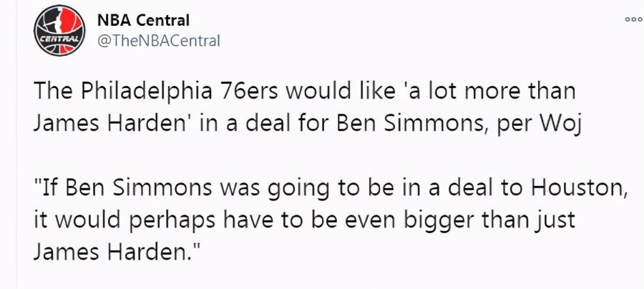Screen dimensions: 644x289
Task: Click 'James Harden' in the first paragraph
Action: tap(112, 124)
